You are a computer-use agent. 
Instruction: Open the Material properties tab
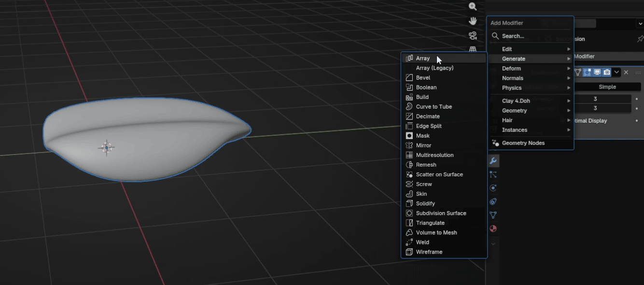(x=493, y=228)
